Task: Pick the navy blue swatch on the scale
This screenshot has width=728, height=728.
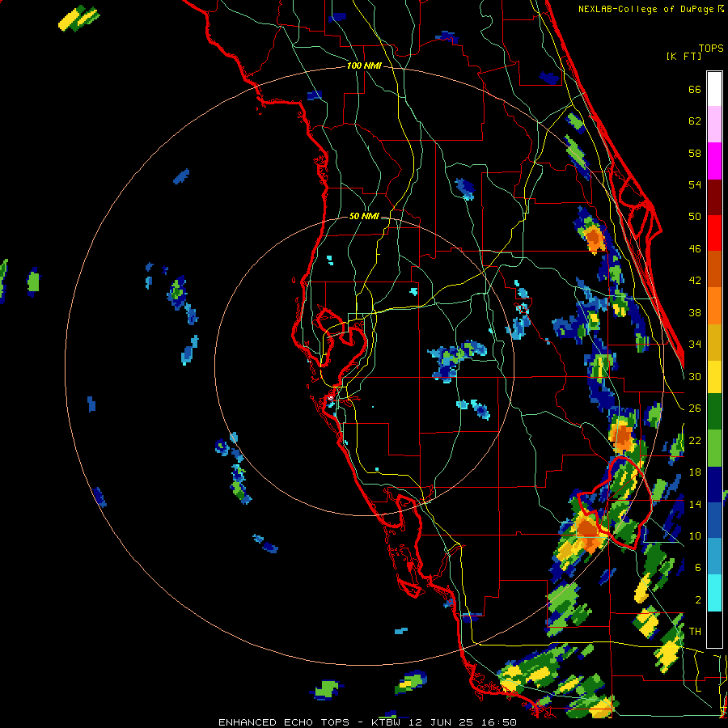Action: tap(714, 485)
